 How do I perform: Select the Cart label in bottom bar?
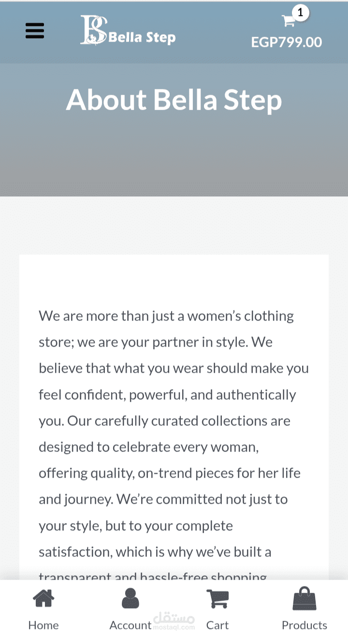217,625
